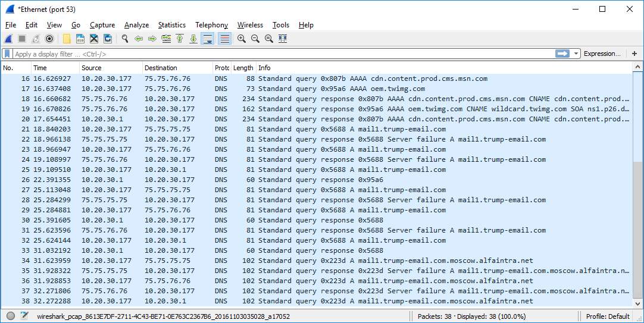Select packet 38 at time 32.272288

tap(317, 301)
